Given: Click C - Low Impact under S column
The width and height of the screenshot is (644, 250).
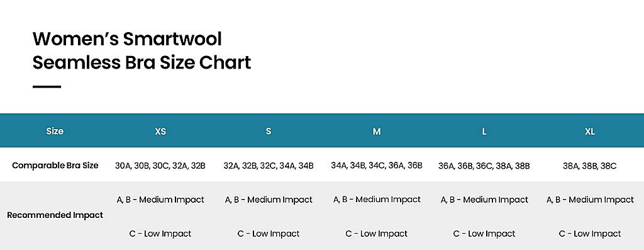Looking at the screenshot, I should [x=269, y=234].
